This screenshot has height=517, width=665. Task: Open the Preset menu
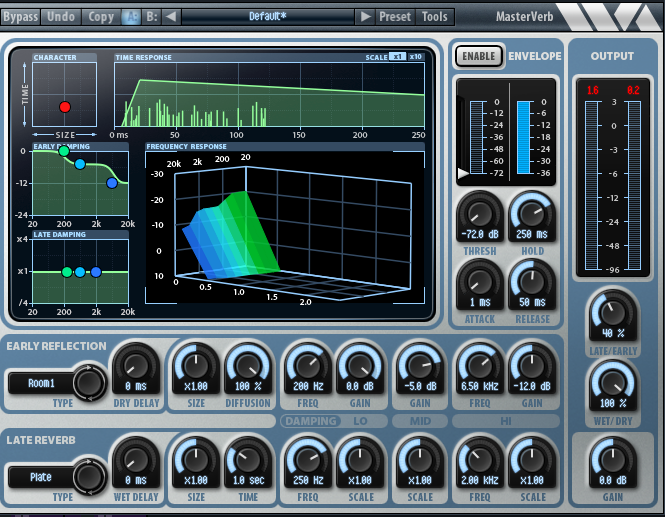395,17
